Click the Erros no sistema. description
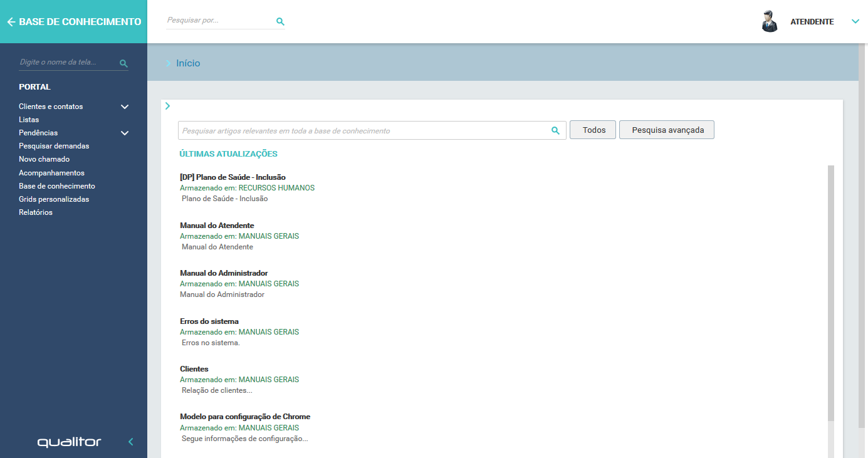 point(211,343)
